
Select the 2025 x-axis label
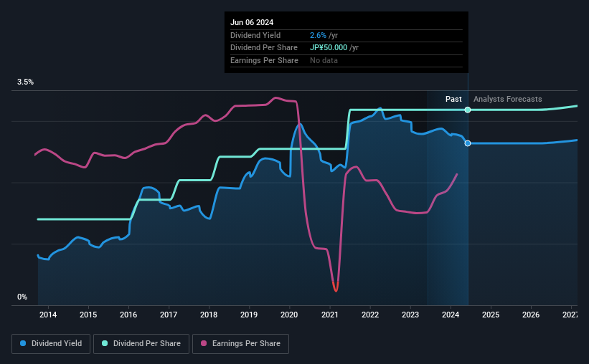[491, 315]
